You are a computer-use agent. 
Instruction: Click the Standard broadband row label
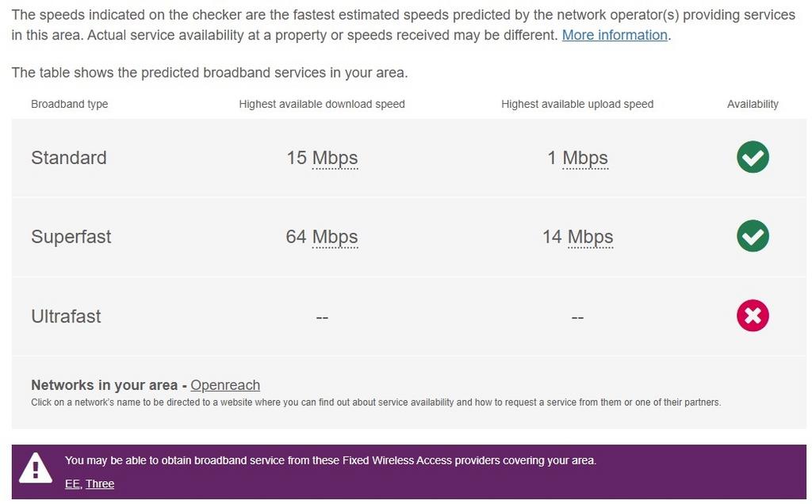(69, 158)
